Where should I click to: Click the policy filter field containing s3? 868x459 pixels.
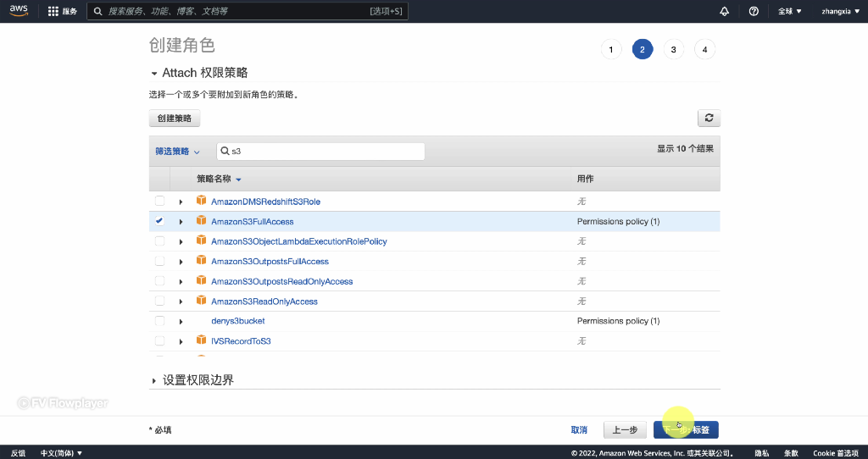(x=320, y=151)
